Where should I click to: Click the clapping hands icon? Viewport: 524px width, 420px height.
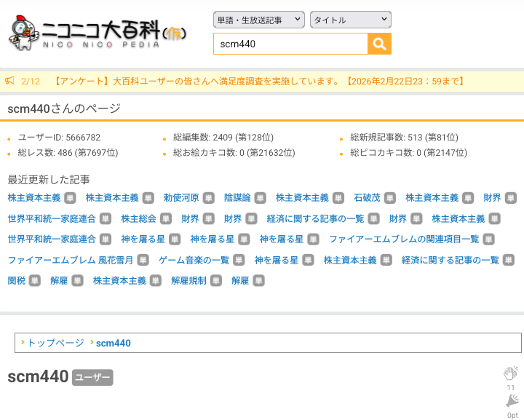(x=510, y=373)
